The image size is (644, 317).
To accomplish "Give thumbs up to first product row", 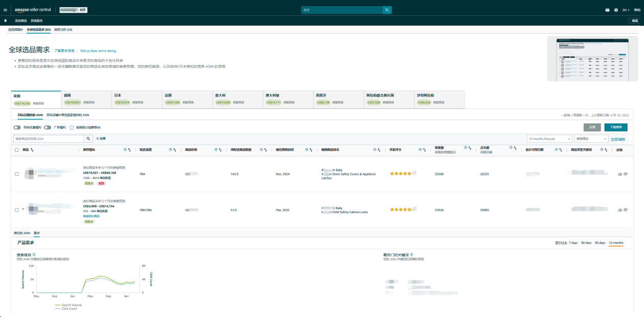I will 620,174.
